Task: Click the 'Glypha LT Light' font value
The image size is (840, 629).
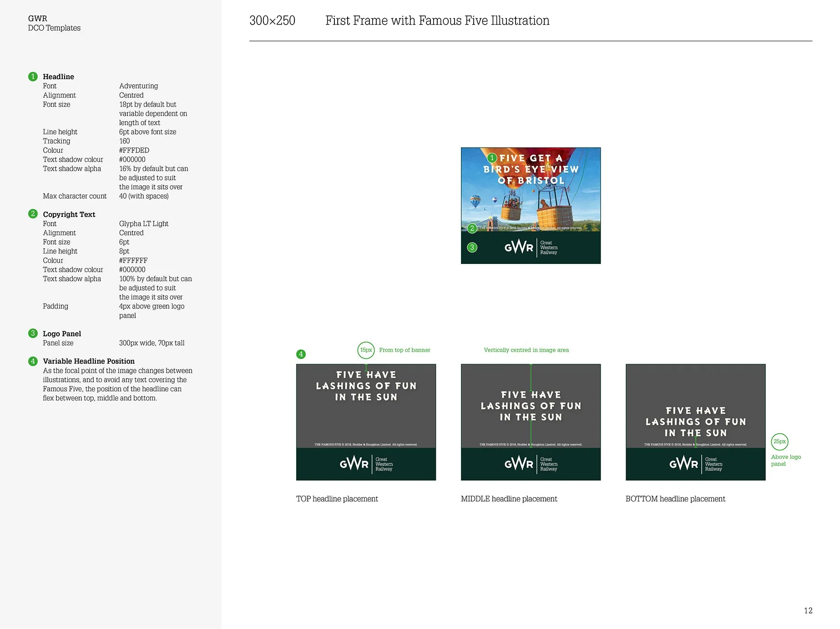Action: (144, 223)
